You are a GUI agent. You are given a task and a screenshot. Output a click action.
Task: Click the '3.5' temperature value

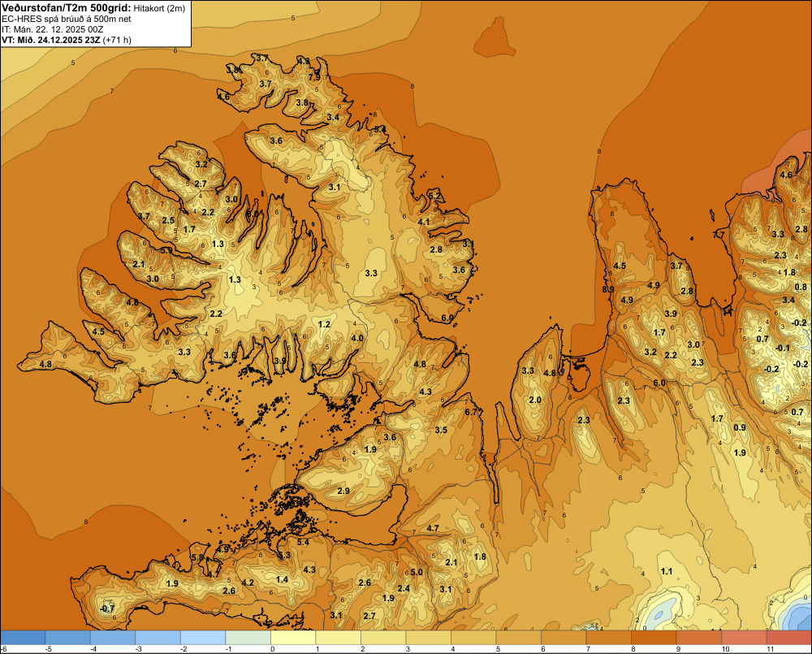[x=441, y=430]
